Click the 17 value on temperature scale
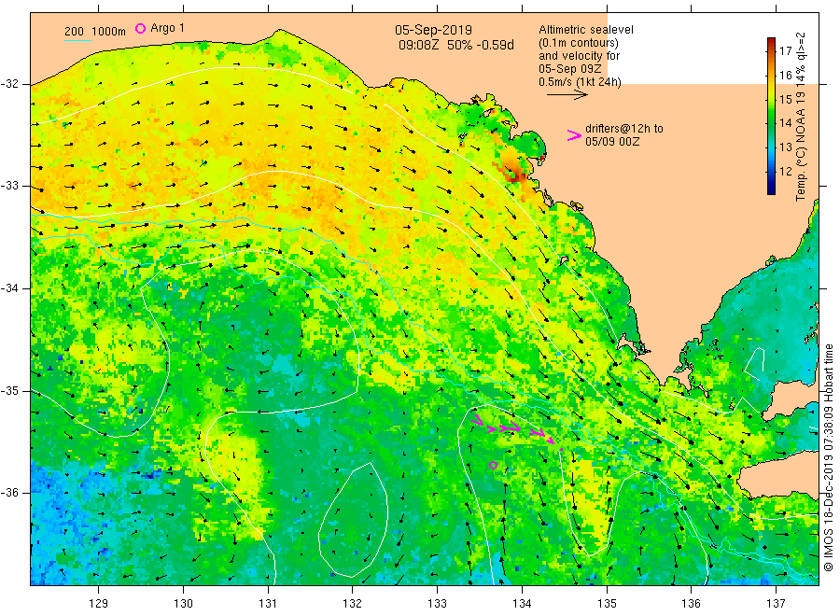This screenshot has height=616, width=840. click(785, 51)
